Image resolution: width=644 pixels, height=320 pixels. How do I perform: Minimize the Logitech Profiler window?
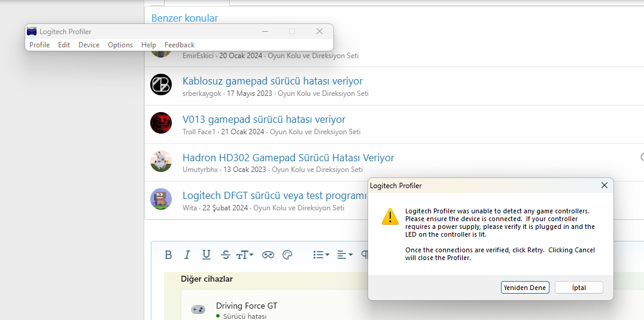point(265,31)
